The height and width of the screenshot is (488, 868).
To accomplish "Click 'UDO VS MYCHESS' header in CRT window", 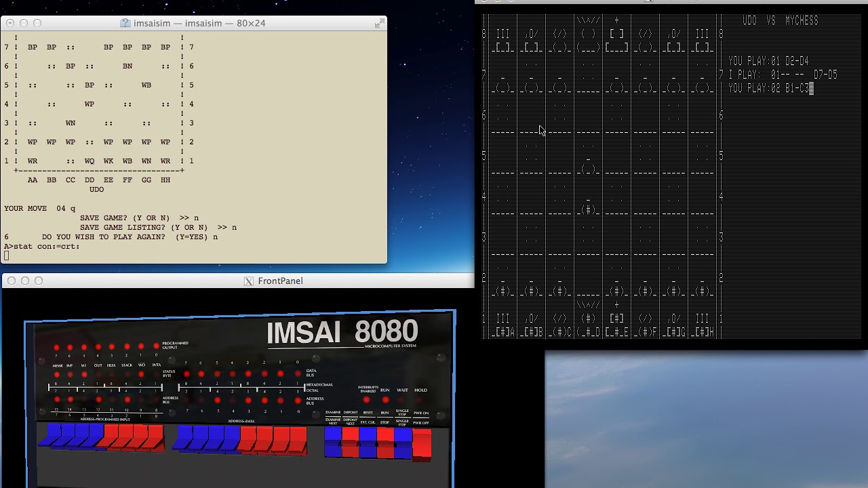I will point(780,20).
